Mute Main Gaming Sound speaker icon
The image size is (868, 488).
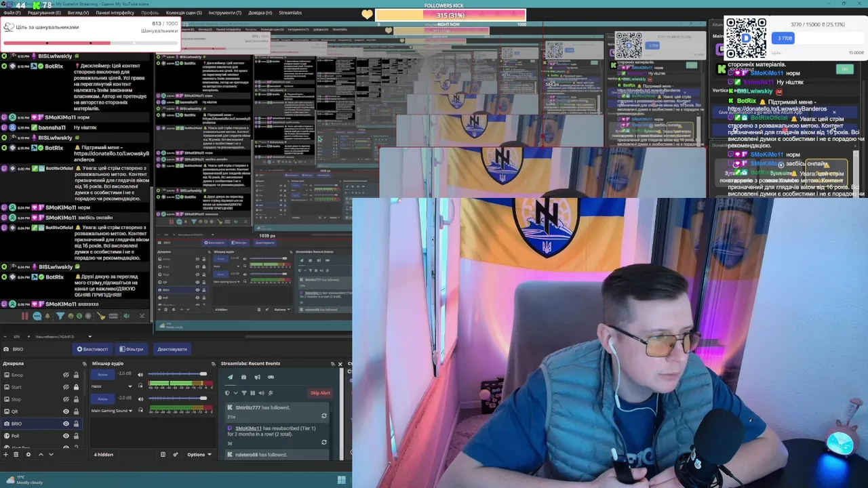click(x=140, y=399)
